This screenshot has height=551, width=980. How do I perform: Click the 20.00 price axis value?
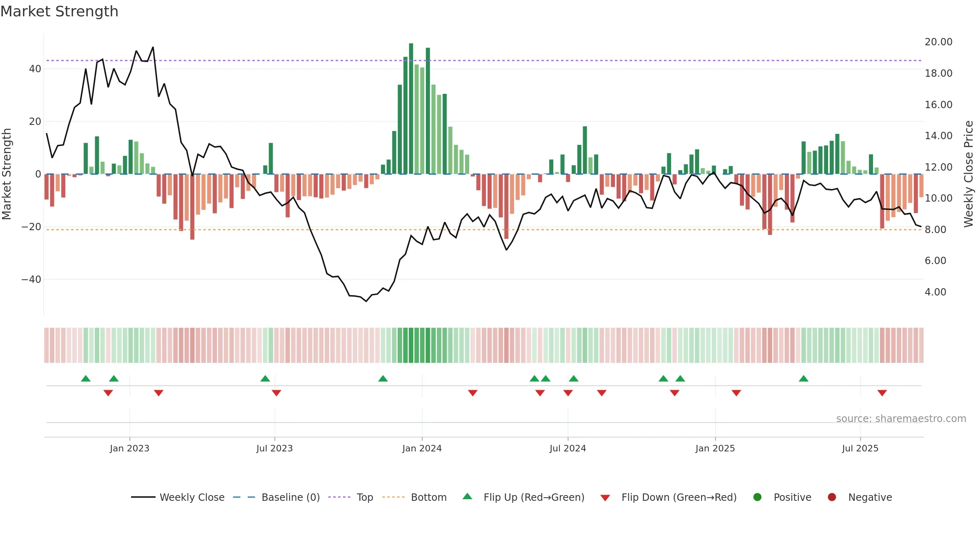(938, 42)
